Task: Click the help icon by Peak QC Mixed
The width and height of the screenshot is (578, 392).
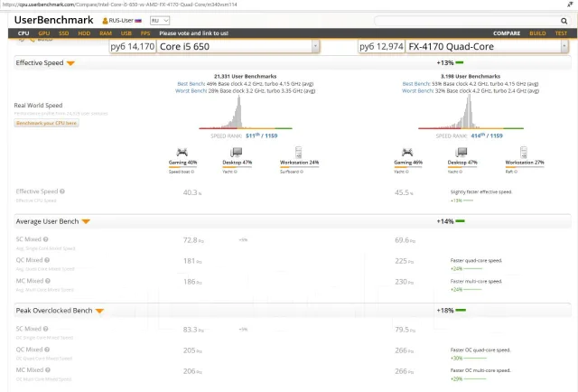Action: tap(47, 350)
